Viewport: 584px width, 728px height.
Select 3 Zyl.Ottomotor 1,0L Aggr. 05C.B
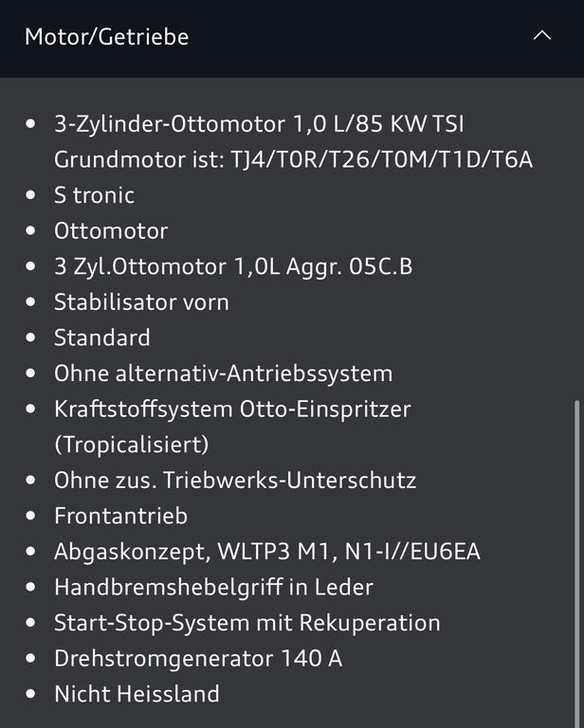(233, 267)
